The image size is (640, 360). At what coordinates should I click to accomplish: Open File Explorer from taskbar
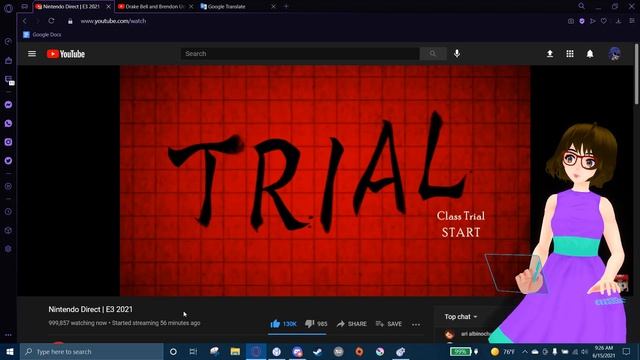235,352
